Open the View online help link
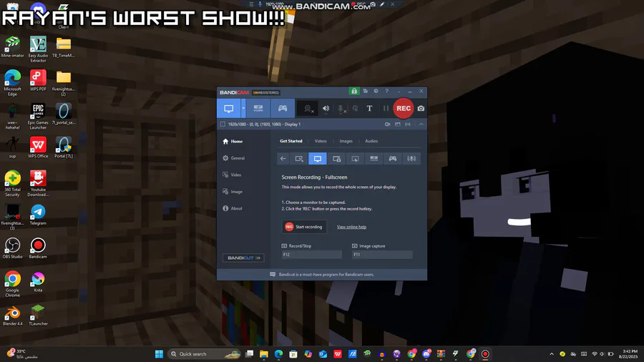The height and width of the screenshot is (362, 644). pos(351,227)
